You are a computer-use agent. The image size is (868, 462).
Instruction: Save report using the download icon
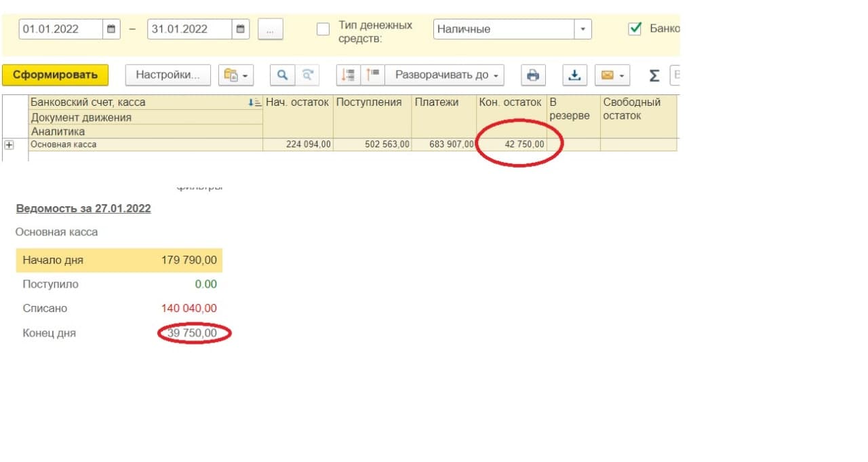point(574,75)
